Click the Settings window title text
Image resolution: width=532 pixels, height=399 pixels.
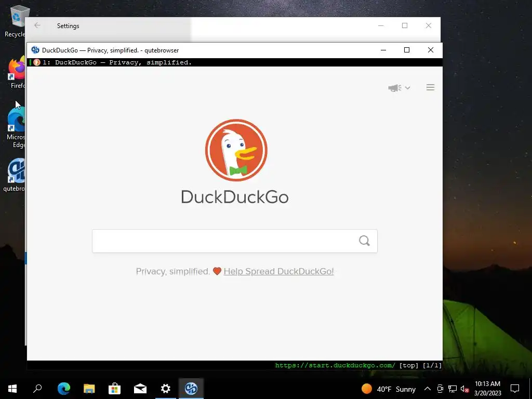(68, 26)
